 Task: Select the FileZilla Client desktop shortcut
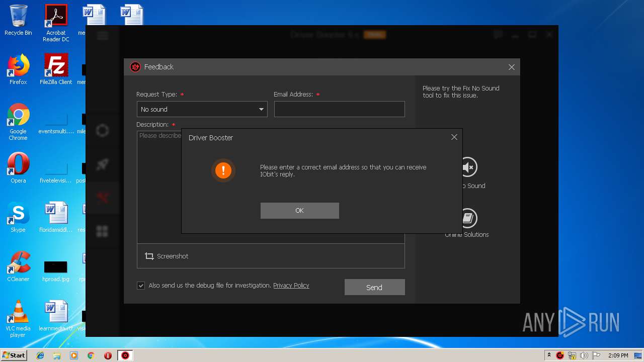coord(56,69)
